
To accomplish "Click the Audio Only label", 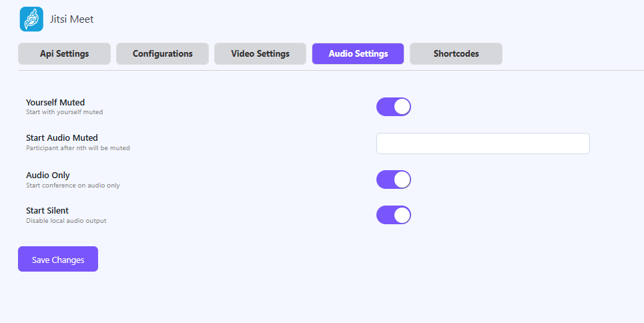I will coord(48,175).
